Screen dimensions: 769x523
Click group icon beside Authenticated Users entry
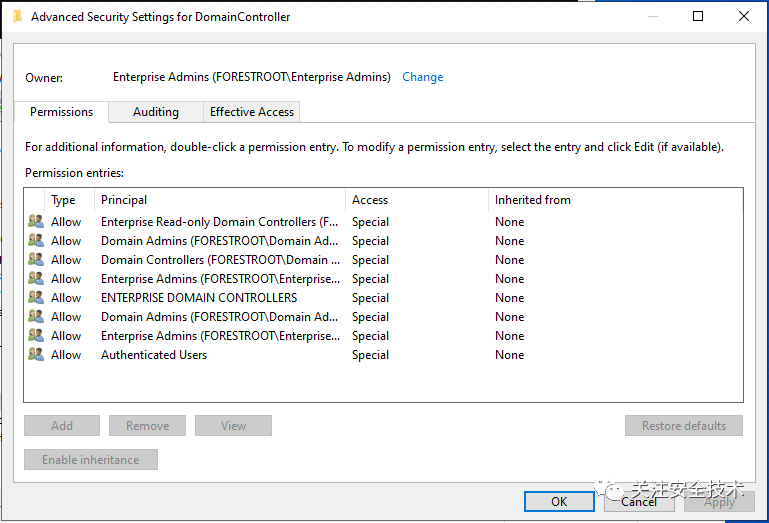[36, 354]
